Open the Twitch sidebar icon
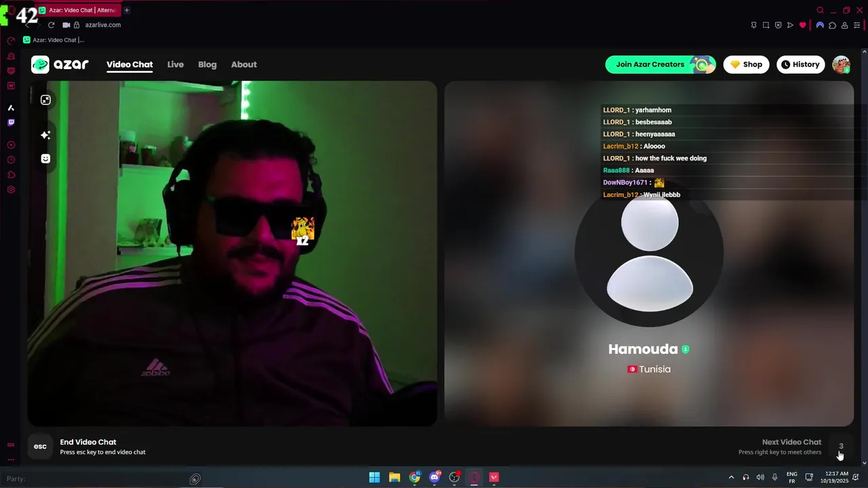 click(11, 123)
